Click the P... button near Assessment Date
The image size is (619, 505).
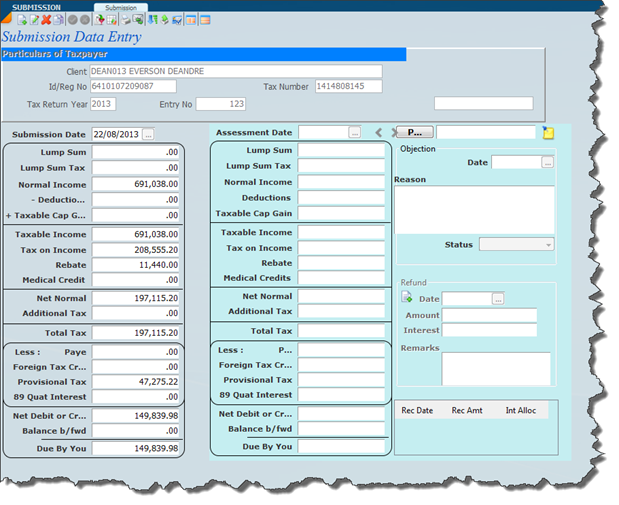click(412, 132)
